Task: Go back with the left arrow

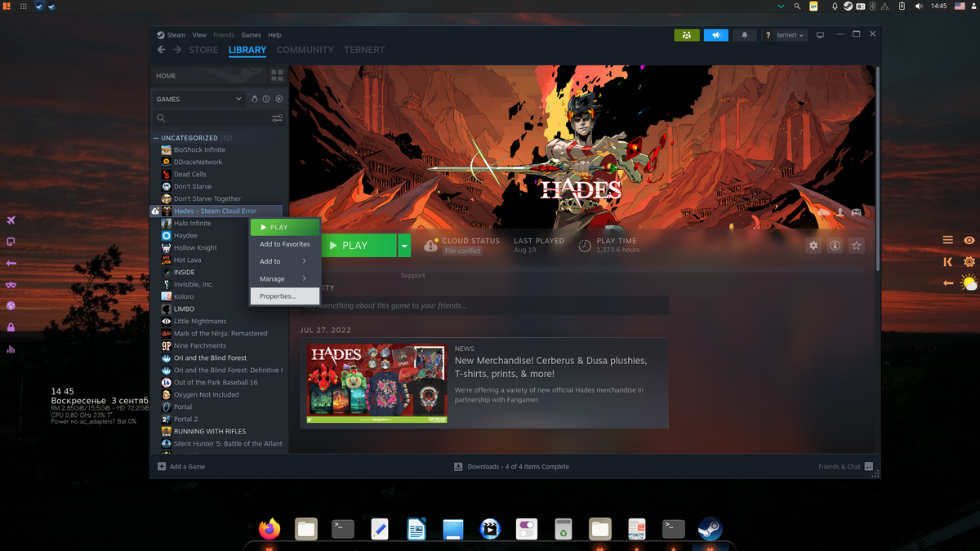Action: [161, 50]
